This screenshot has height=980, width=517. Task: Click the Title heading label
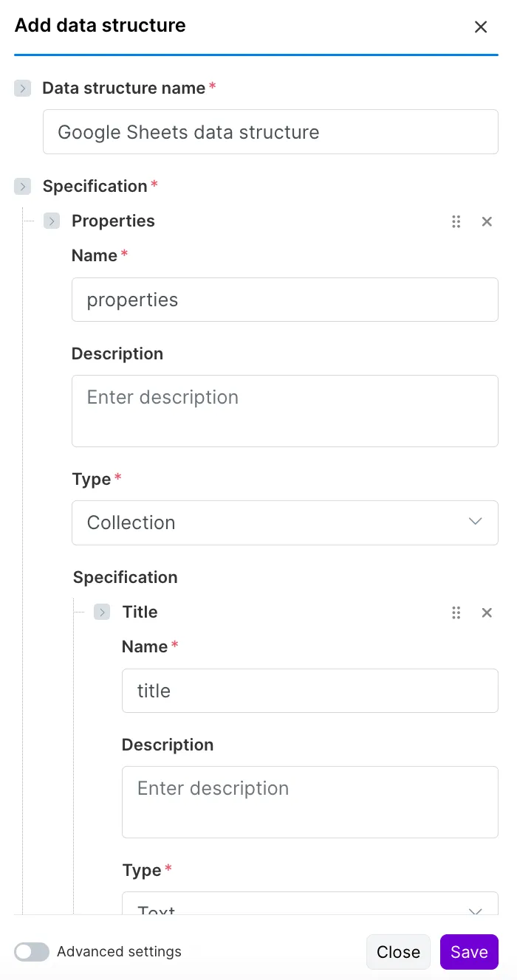tap(140, 612)
